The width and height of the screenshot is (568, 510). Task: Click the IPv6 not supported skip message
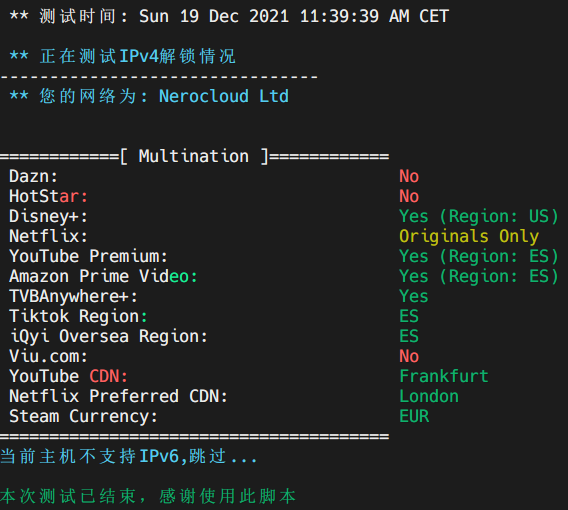coord(129,456)
